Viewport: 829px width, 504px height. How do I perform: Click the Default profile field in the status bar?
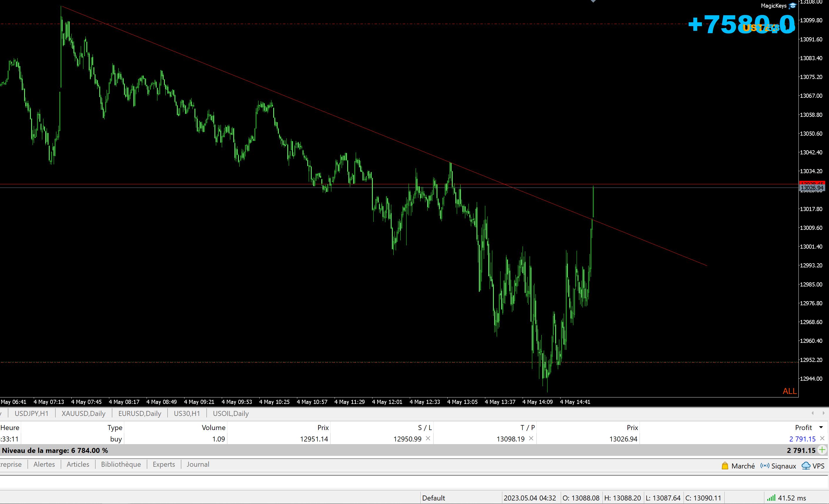pyautogui.click(x=433, y=498)
